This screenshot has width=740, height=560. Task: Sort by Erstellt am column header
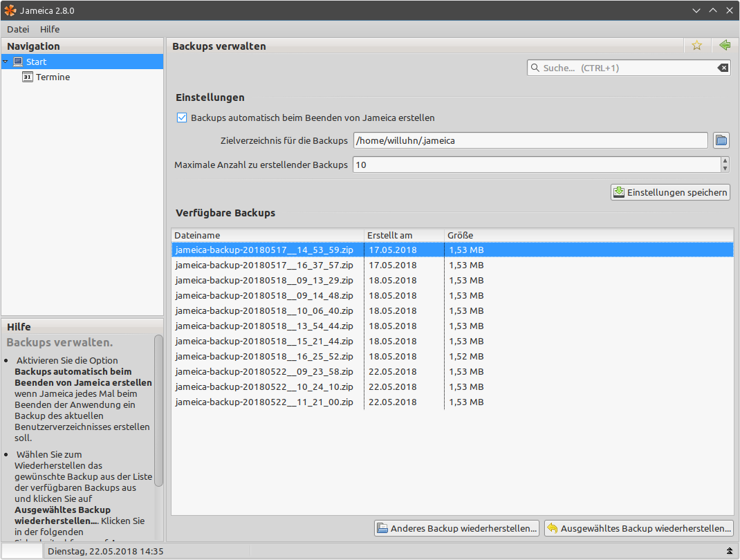point(405,235)
